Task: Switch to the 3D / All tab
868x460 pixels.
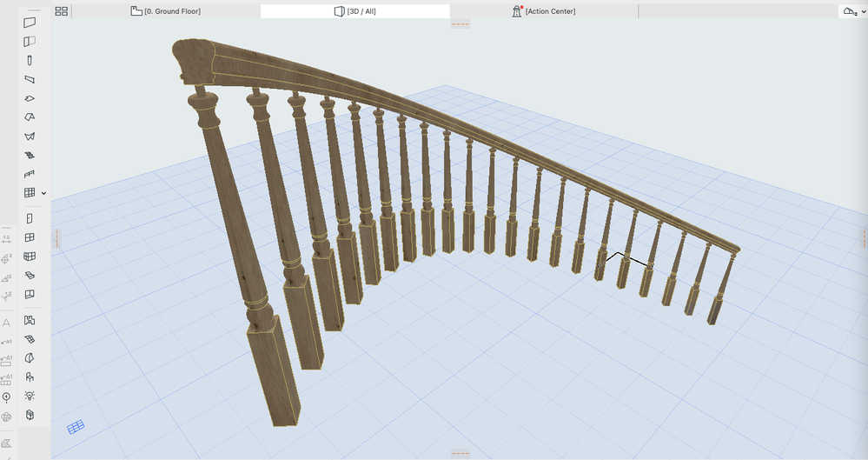Action: click(354, 11)
